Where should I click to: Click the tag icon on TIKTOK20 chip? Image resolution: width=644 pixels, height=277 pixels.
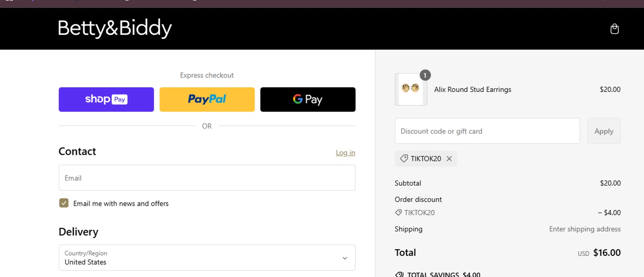404,158
